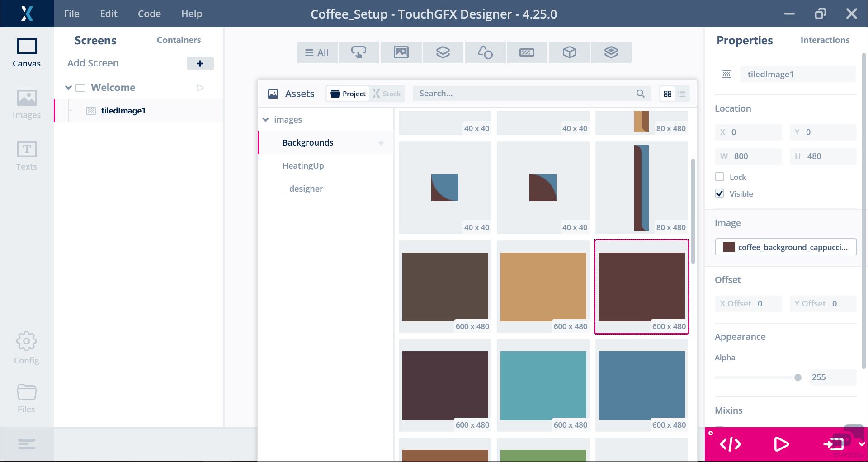Open the Help menu
Viewport: 868px width, 462px height.
click(192, 14)
